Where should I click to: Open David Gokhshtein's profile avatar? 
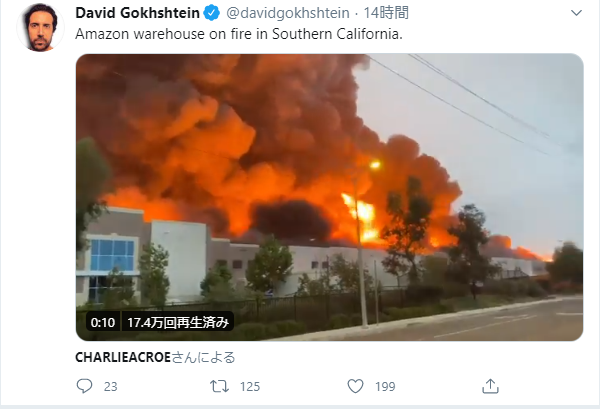pyautogui.click(x=40, y=28)
